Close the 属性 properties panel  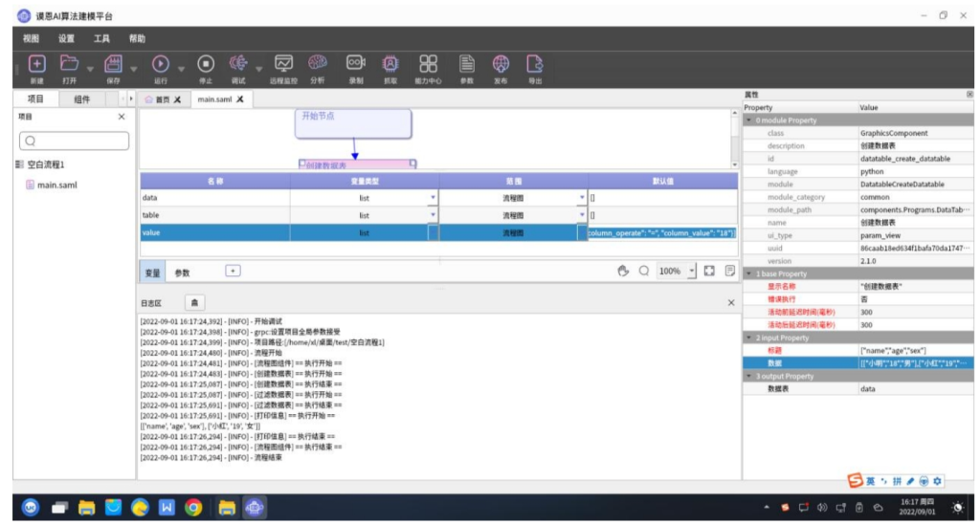(x=970, y=95)
